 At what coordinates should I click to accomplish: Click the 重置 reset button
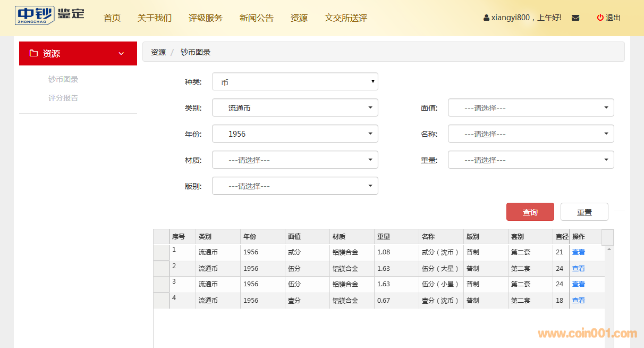click(x=584, y=212)
